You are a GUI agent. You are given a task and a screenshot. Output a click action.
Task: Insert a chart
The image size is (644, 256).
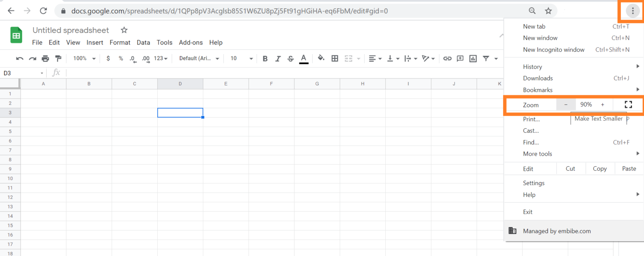coord(473,58)
